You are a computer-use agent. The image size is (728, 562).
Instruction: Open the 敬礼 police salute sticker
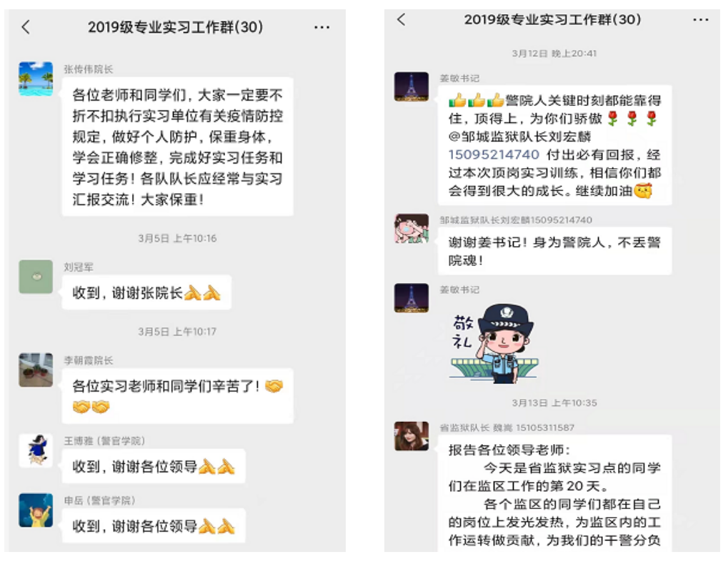coord(494,343)
